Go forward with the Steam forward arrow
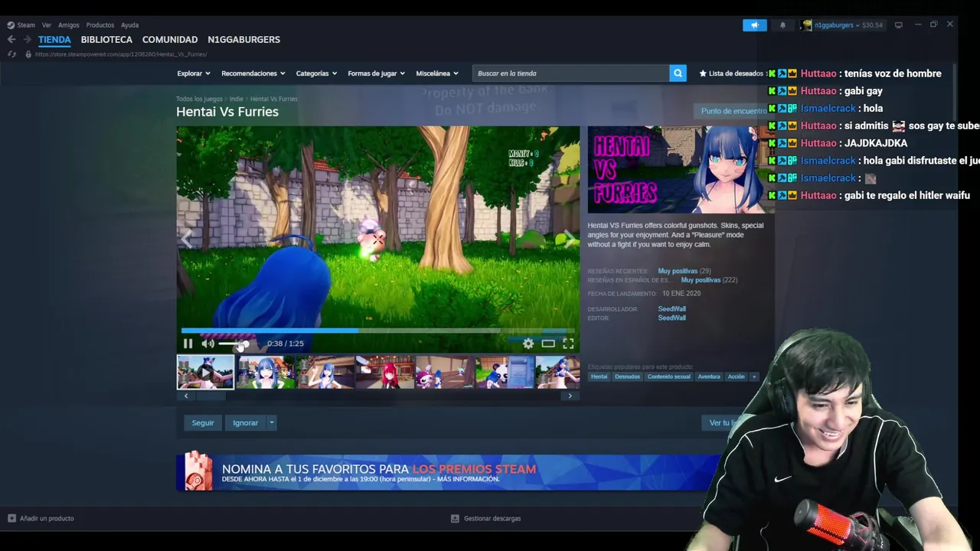Image resolution: width=980 pixels, height=551 pixels. [27, 39]
